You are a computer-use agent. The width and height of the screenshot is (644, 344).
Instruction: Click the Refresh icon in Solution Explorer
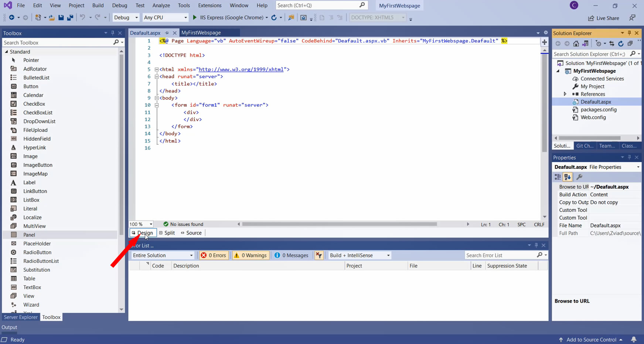[621, 44]
